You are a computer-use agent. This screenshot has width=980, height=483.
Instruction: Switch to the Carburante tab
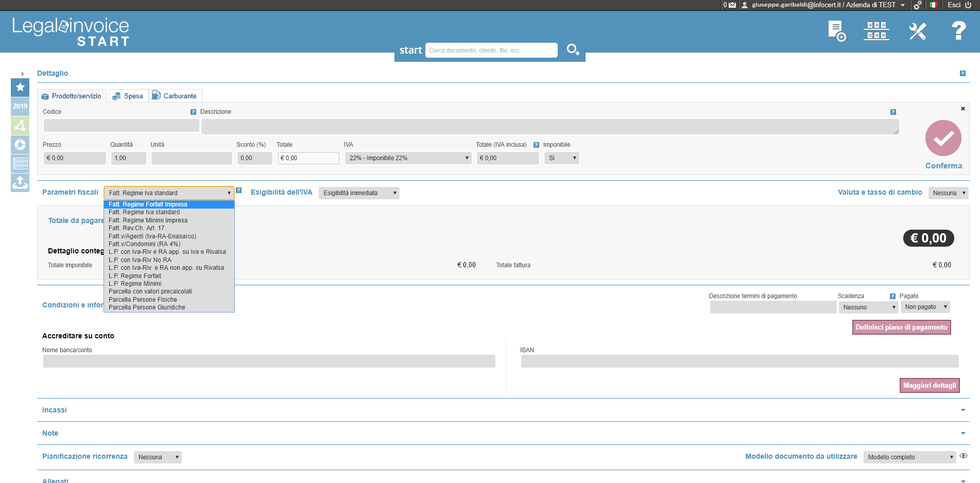[x=175, y=96]
